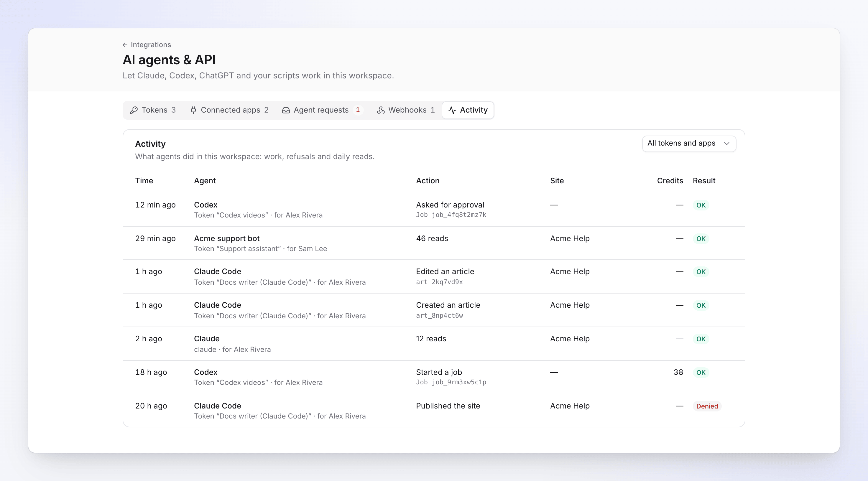Switch to the Webhooks tab
868x481 pixels.
406,110
